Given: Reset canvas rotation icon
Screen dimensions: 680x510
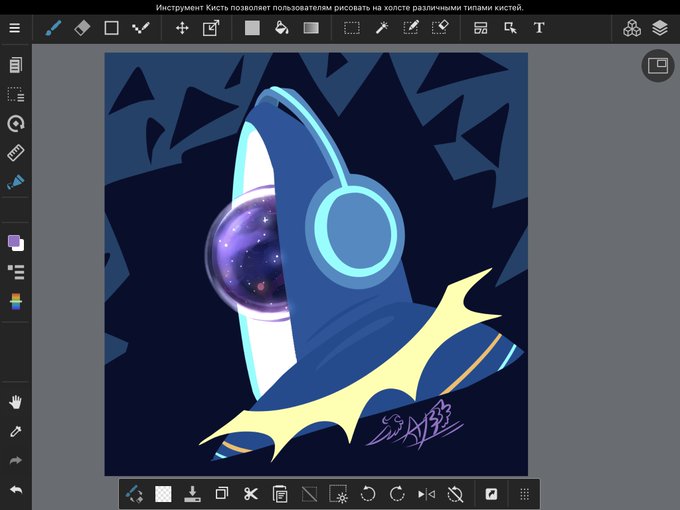Looking at the screenshot, I should click(455, 494).
